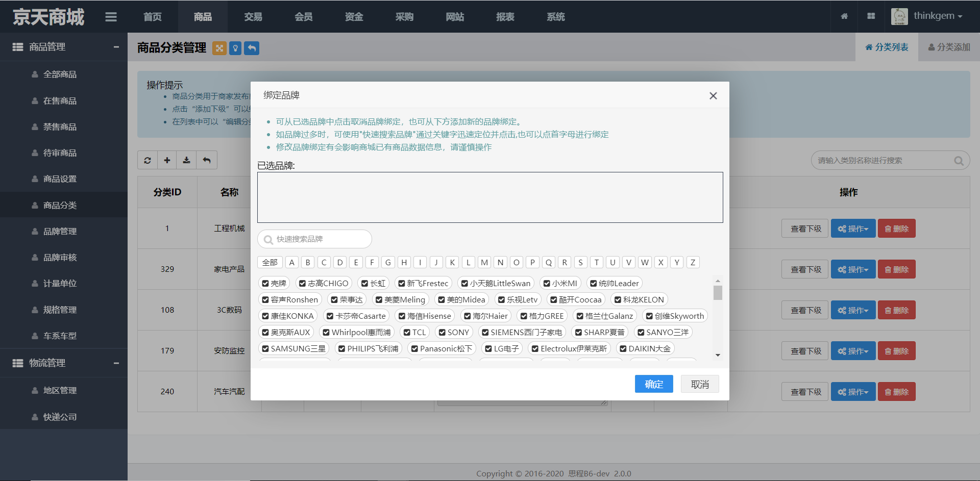The height and width of the screenshot is (481, 980).
Task: Open the 会员 top menu
Action: click(x=304, y=17)
